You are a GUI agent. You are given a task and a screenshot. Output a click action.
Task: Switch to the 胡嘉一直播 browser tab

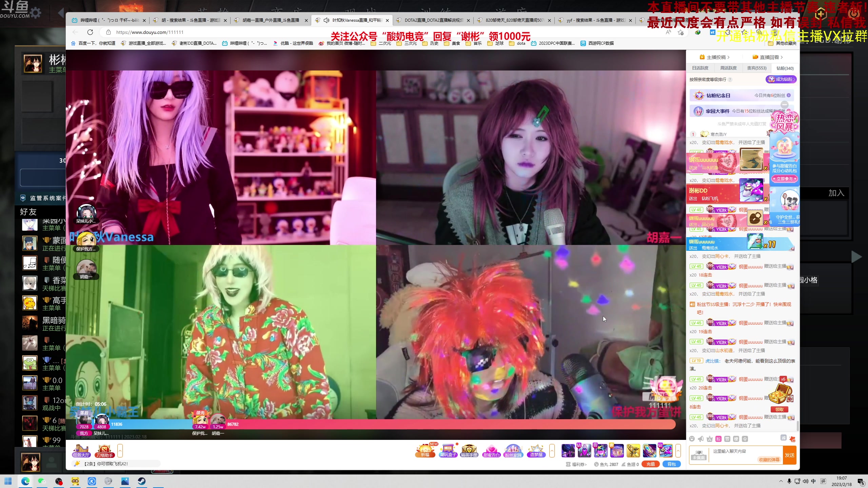tap(271, 20)
